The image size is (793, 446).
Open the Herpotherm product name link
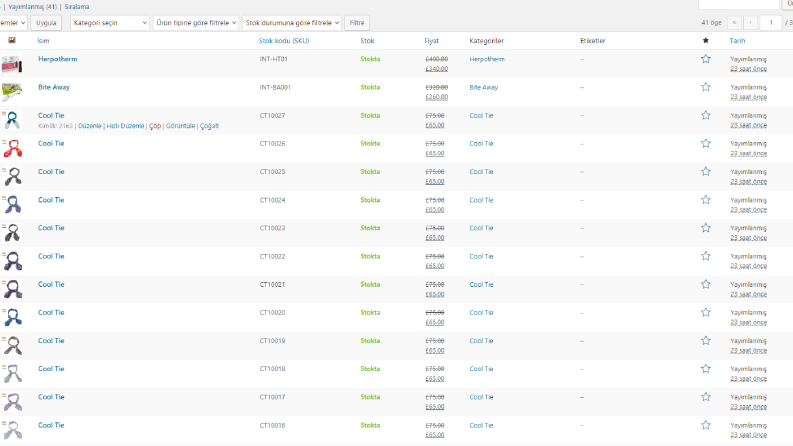[x=58, y=59]
